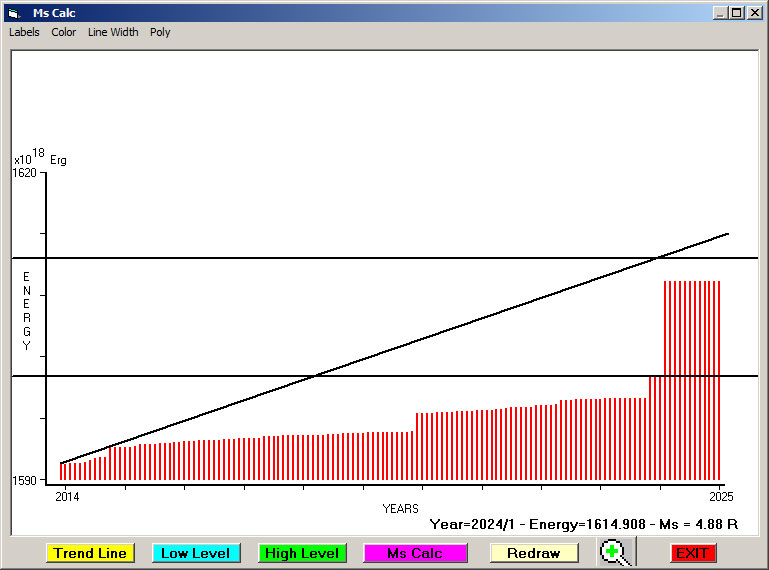Close the Ms Calc window
Screen dimensions: 769x570
pos(754,13)
